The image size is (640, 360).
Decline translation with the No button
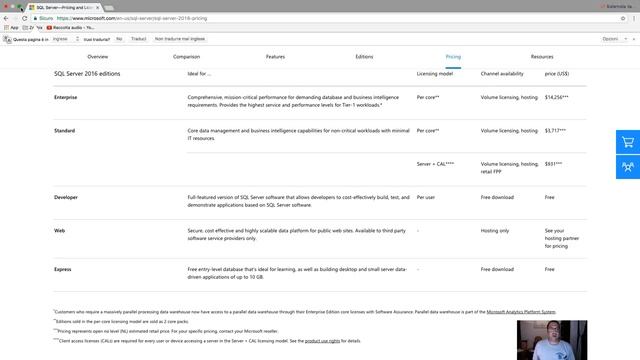pos(119,39)
